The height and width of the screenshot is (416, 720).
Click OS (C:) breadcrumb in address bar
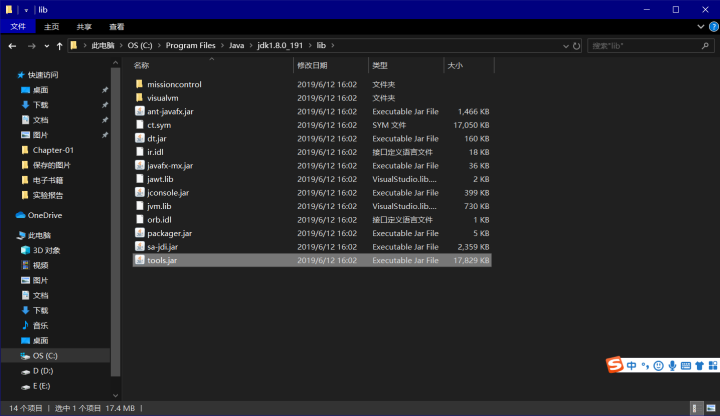[140, 45]
